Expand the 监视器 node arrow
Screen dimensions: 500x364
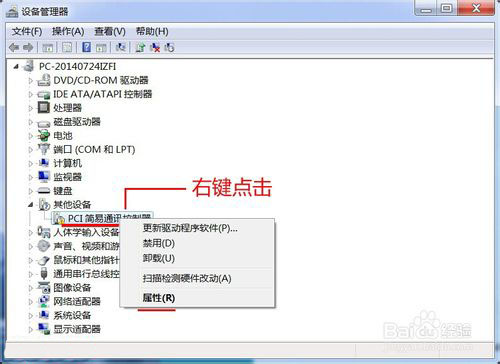[30, 177]
